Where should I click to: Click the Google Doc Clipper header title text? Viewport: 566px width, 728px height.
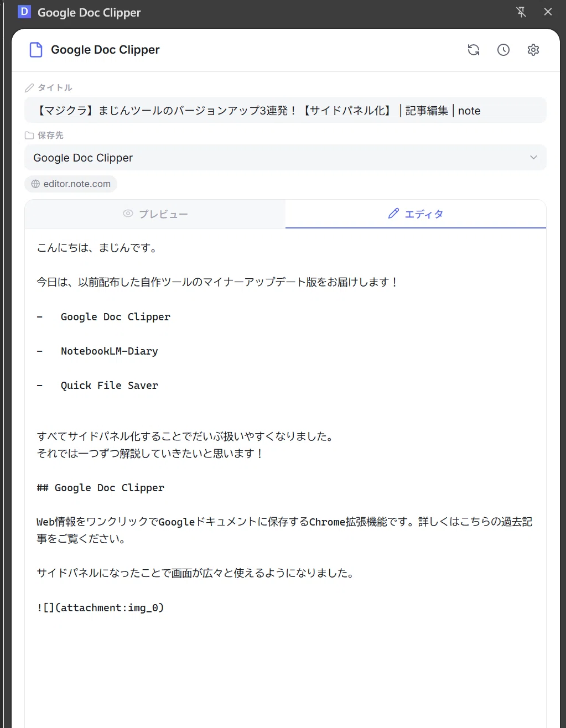(105, 50)
